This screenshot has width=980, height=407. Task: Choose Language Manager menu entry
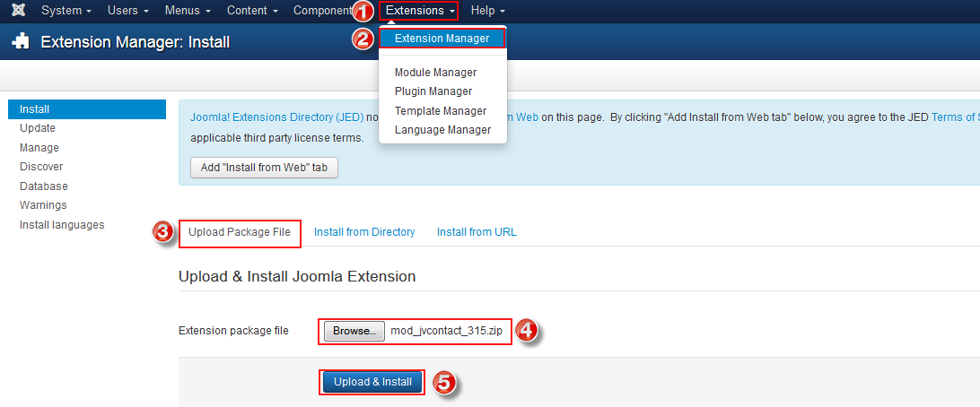point(442,130)
